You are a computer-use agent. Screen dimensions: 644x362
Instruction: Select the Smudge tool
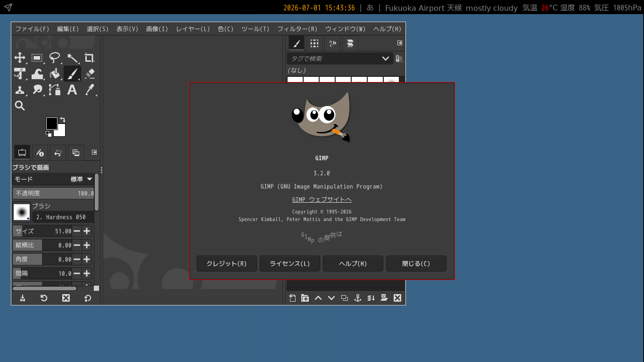pyautogui.click(x=37, y=90)
